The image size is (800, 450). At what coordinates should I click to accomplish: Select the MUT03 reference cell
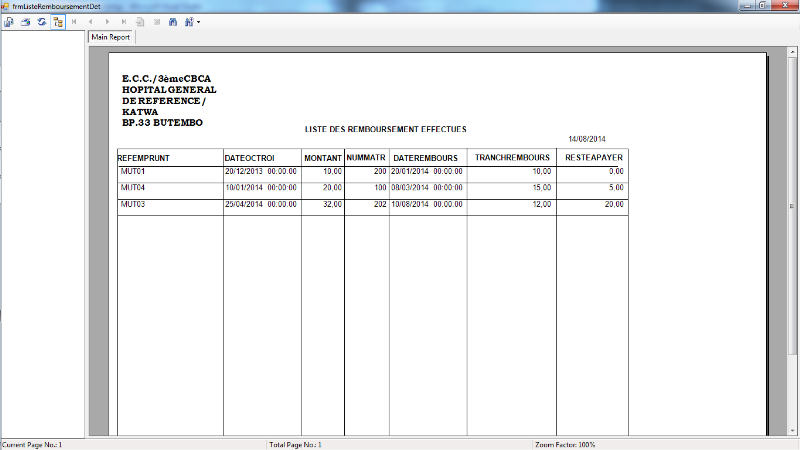pyautogui.click(x=133, y=204)
